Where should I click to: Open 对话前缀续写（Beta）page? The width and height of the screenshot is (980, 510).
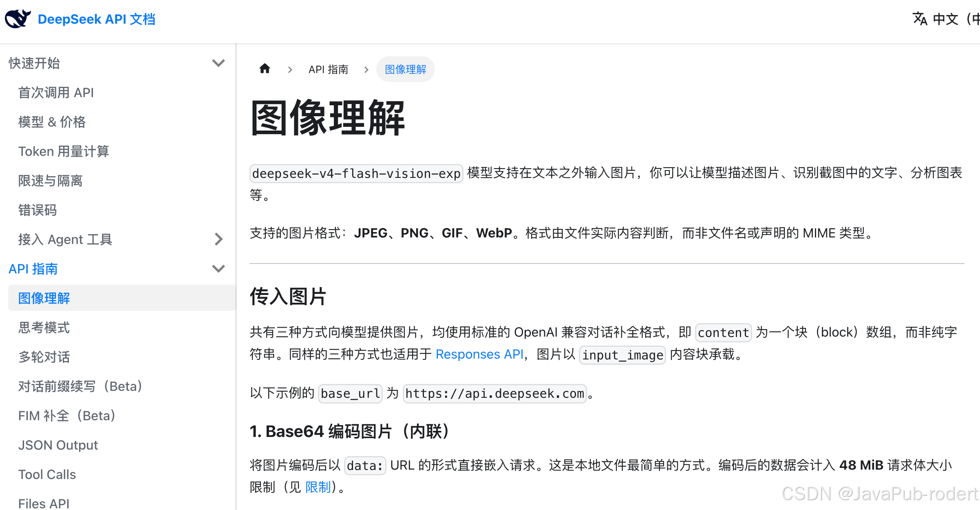tap(80, 386)
